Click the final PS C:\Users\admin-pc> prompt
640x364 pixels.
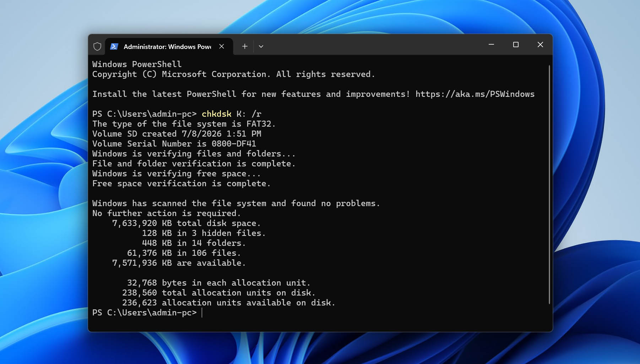pos(145,313)
